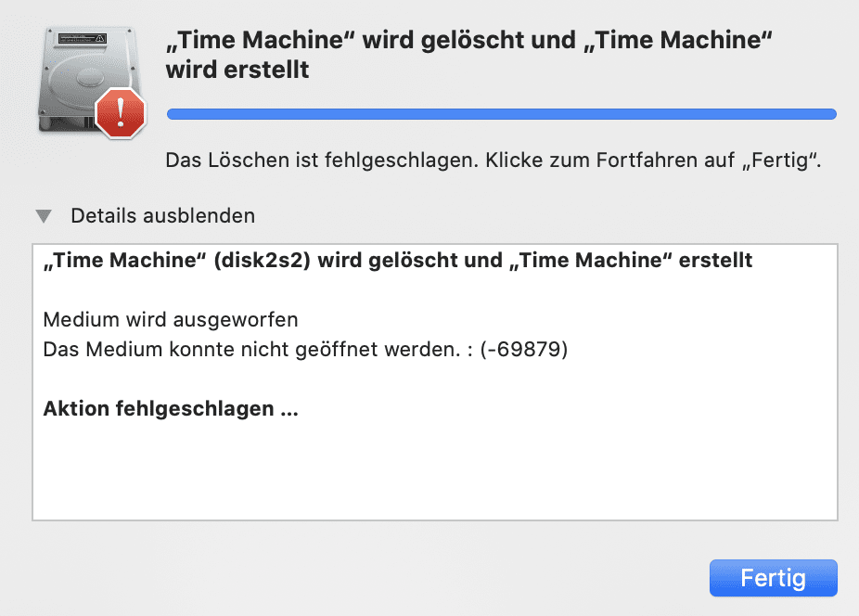The height and width of the screenshot is (616, 859).
Task: Click the Fertig button
Action: pyautogui.click(x=773, y=578)
